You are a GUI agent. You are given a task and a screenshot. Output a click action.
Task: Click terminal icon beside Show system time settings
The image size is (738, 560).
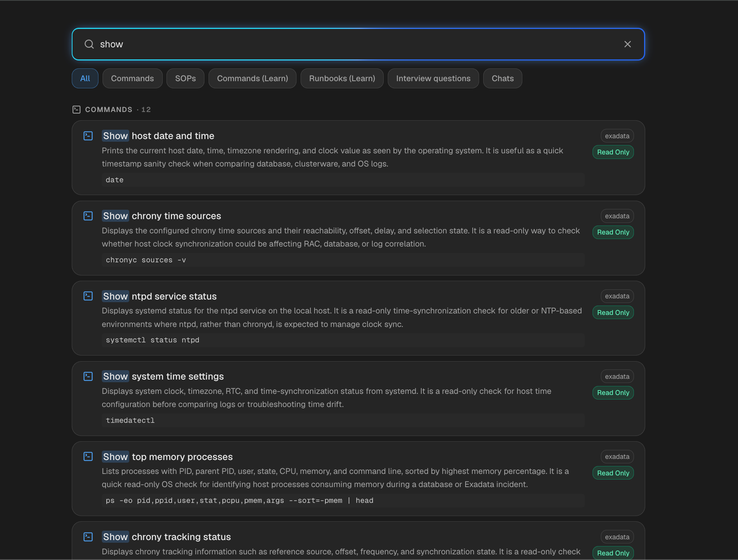coord(88,376)
